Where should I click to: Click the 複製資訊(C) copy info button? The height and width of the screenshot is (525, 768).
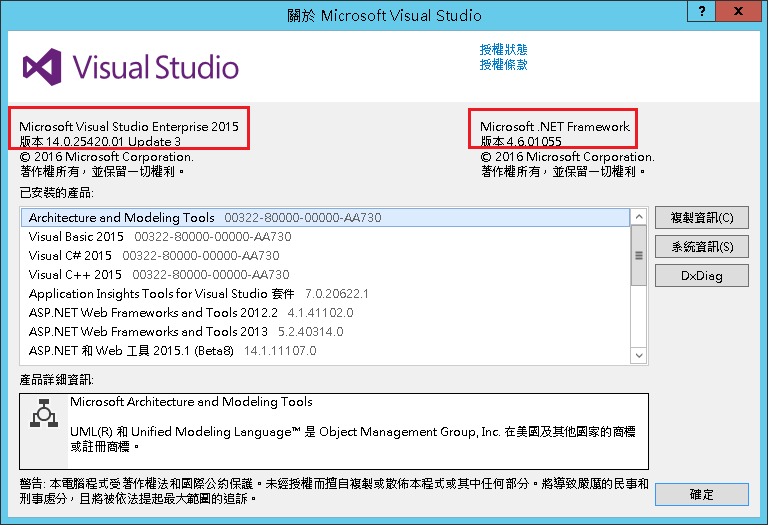click(x=701, y=217)
